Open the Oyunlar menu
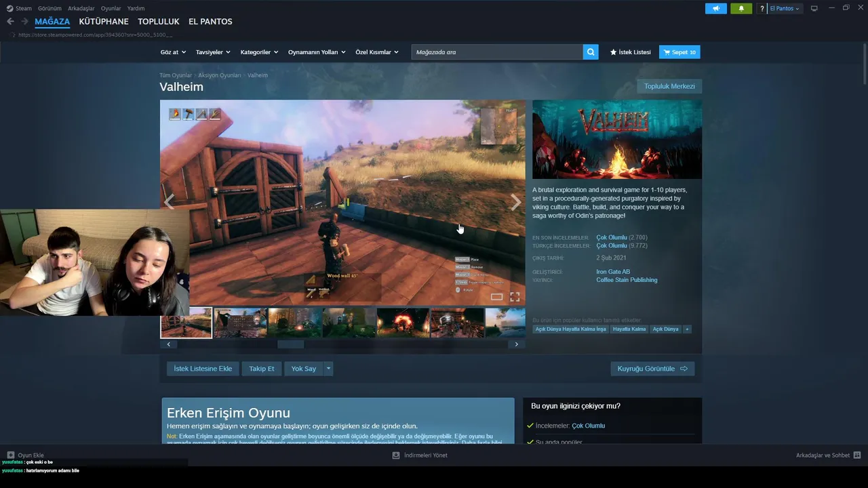Viewport: 868px width, 488px height. coord(111,9)
